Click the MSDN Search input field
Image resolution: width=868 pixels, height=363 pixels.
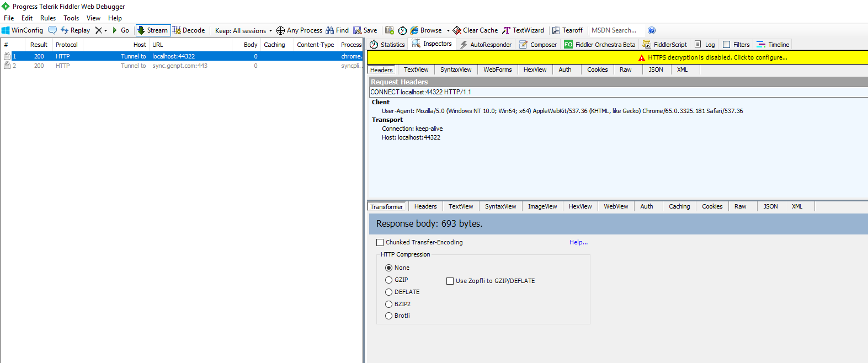(614, 30)
